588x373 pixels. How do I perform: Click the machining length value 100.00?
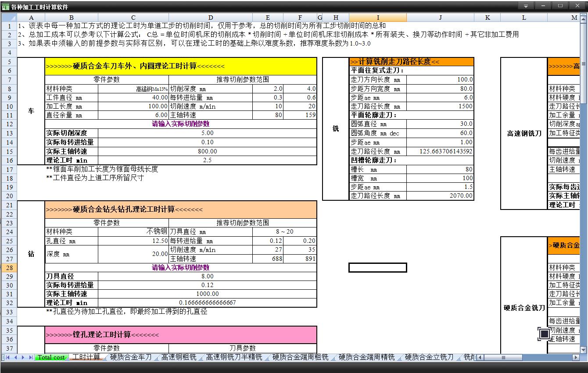click(133, 106)
